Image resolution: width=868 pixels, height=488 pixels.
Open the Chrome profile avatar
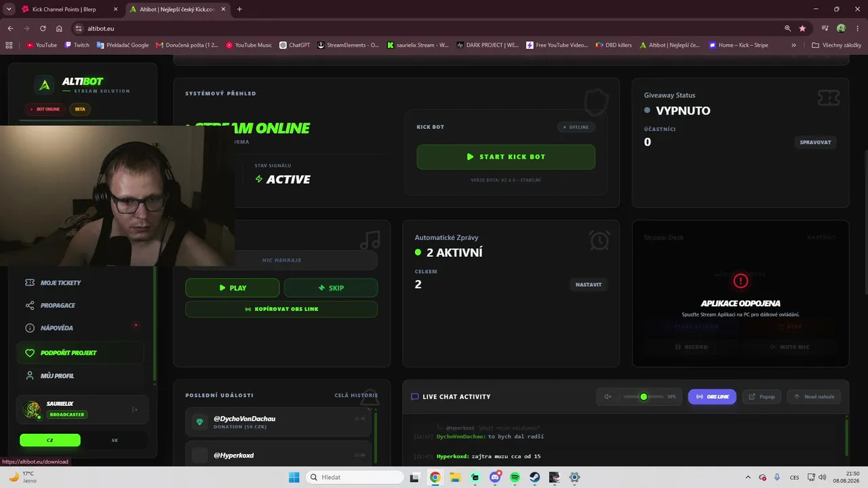click(x=841, y=28)
